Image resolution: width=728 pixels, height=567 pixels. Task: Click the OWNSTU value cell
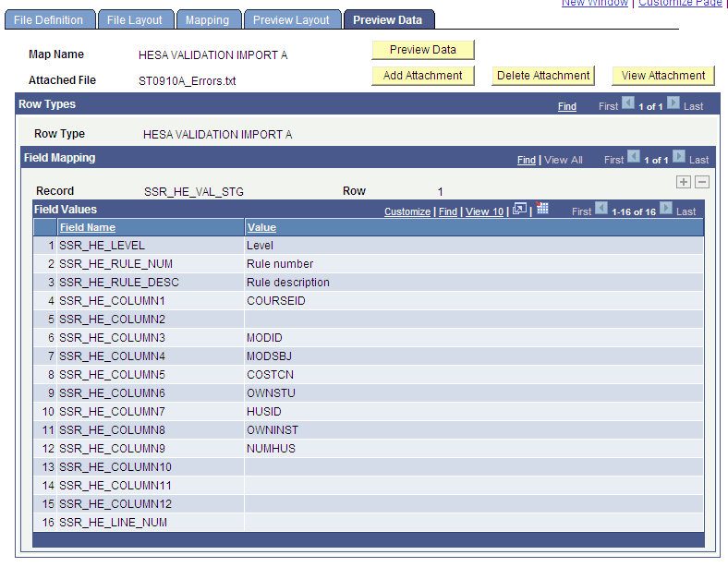coord(474,393)
